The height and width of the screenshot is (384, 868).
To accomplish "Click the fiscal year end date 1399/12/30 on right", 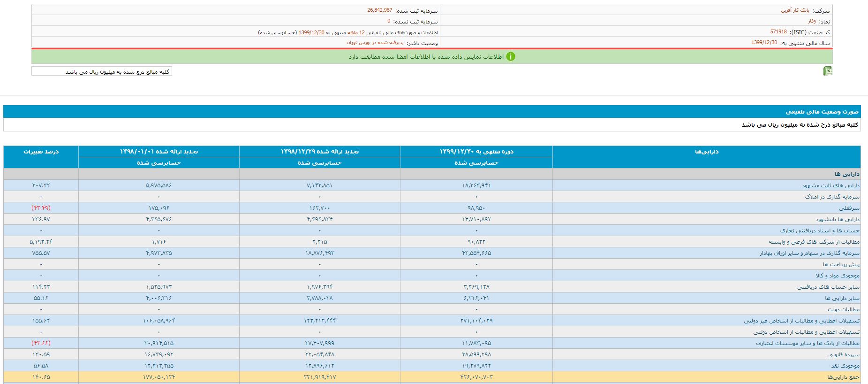I will click(x=764, y=43).
